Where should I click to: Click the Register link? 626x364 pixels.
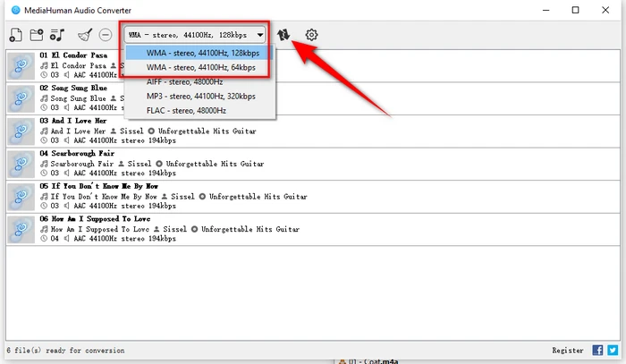(x=569, y=350)
